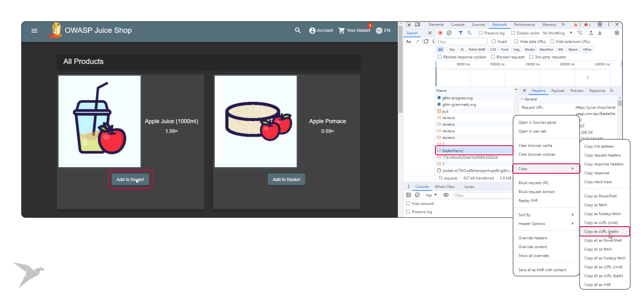
Task: Open Your Basket cart icon
Action: [x=342, y=31]
